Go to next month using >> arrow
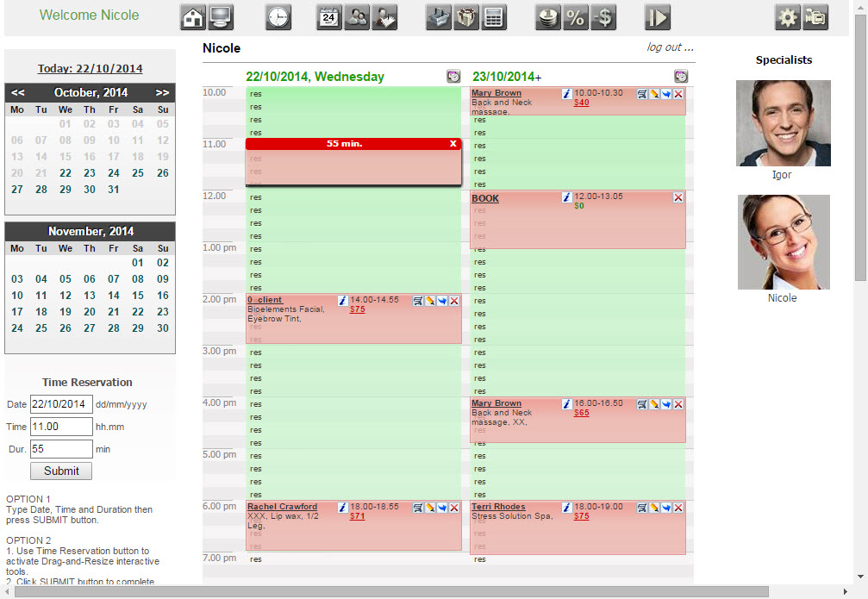Screen dimensions: 868x599 162,93
